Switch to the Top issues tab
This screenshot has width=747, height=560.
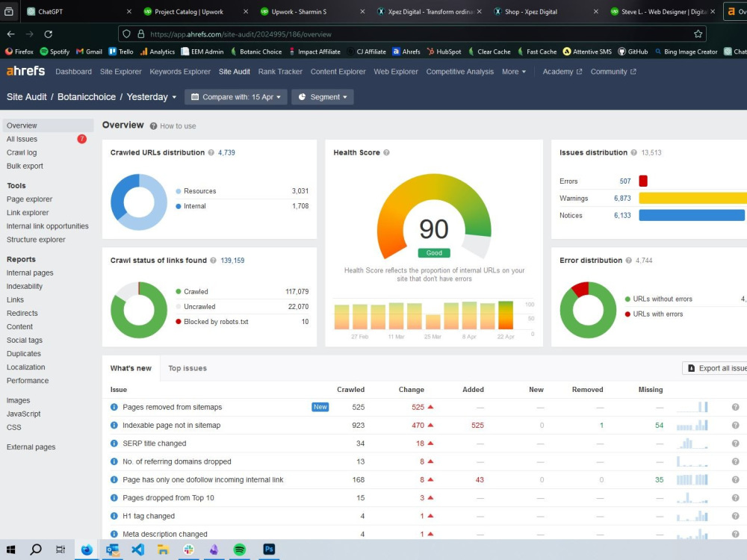pos(187,368)
